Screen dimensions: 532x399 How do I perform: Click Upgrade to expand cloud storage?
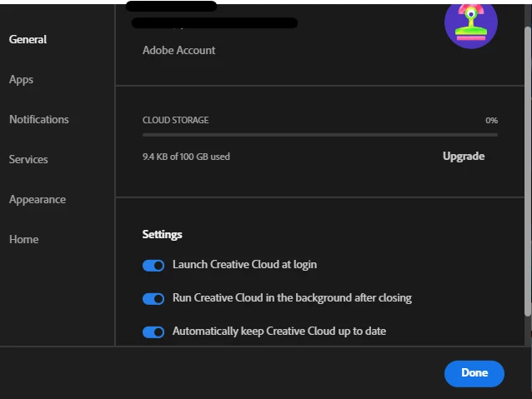464,156
